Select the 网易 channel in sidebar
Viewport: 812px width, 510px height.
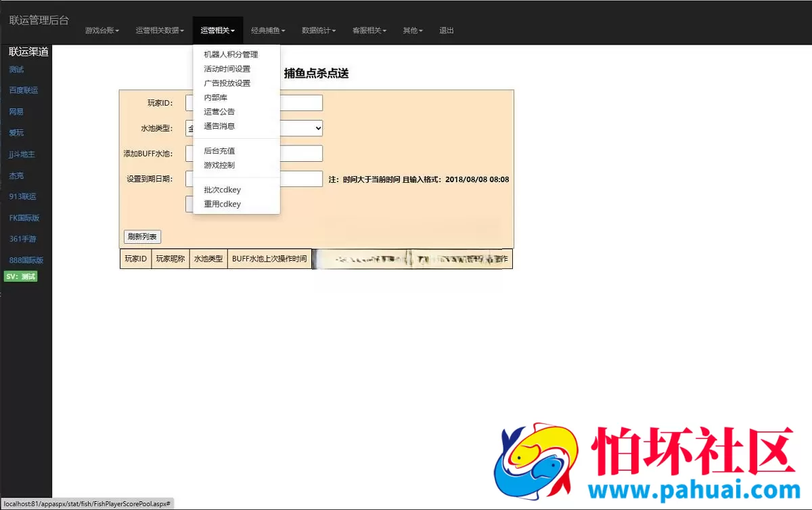16,112
